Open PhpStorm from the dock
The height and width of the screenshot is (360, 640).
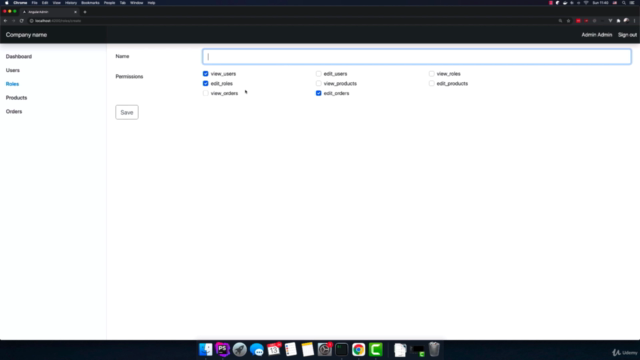[222, 350]
